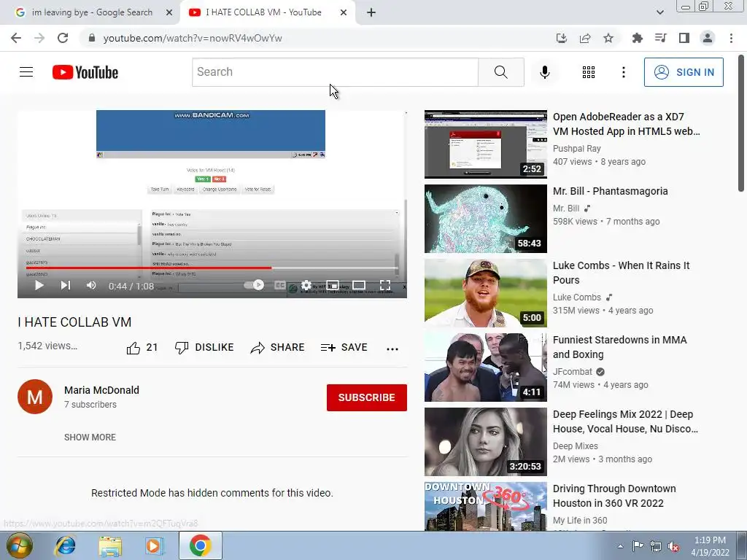Image resolution: width=747 pixels, height=560 pixels.
Task: Open the YouTube apps grid icon
Action: click(589, 72)
